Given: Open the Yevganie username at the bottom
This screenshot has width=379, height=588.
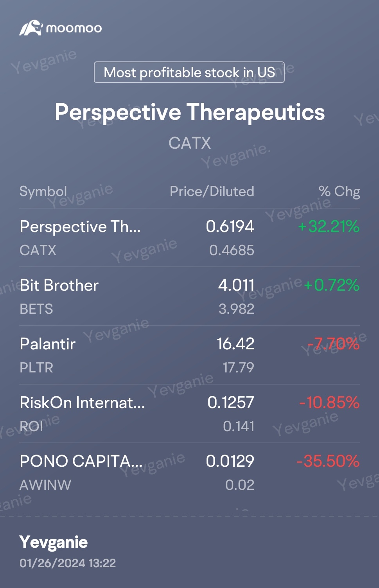Looking at the screenshot, I should [x=54, y=542].
